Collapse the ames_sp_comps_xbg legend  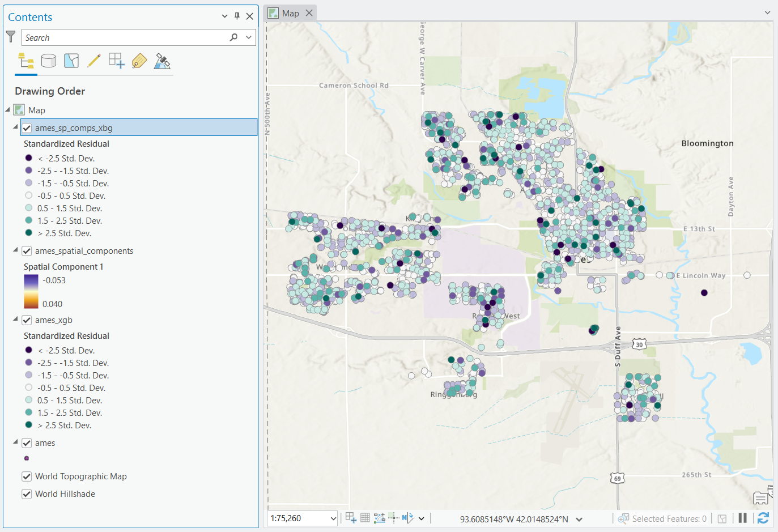pos(15,127)
